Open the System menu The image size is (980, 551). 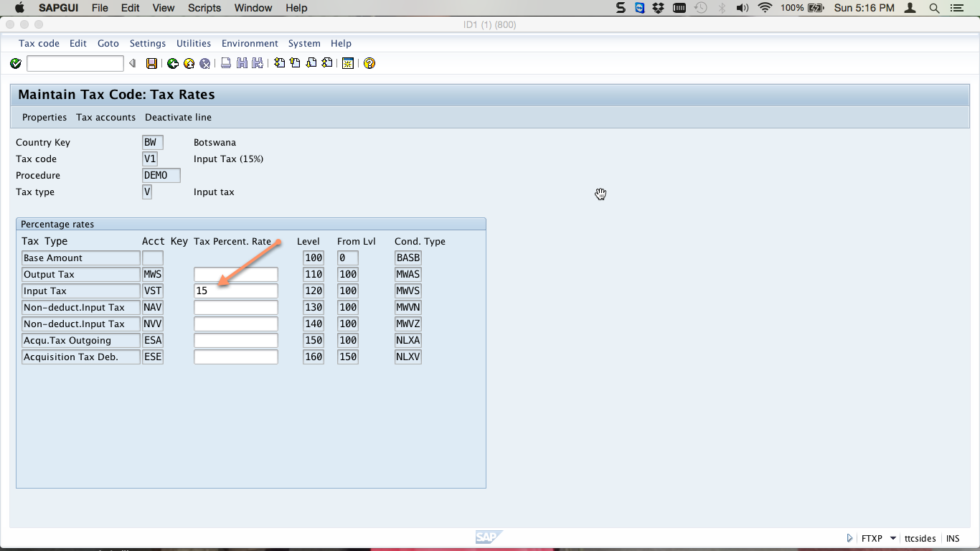click(x=304, y=43)
